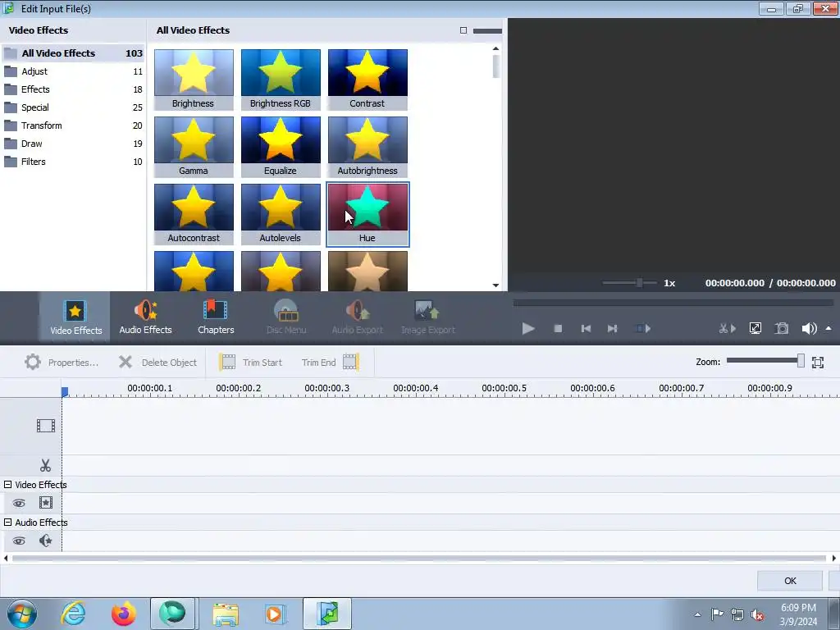
Task: Click the next scene button
Action: [x=642, y=328]
